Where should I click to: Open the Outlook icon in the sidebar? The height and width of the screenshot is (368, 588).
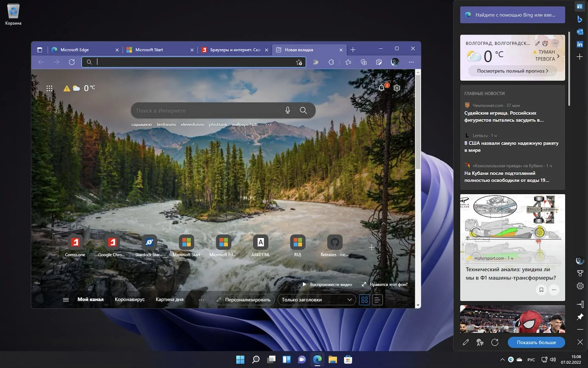pyautogui.click(x=580, y=32)
